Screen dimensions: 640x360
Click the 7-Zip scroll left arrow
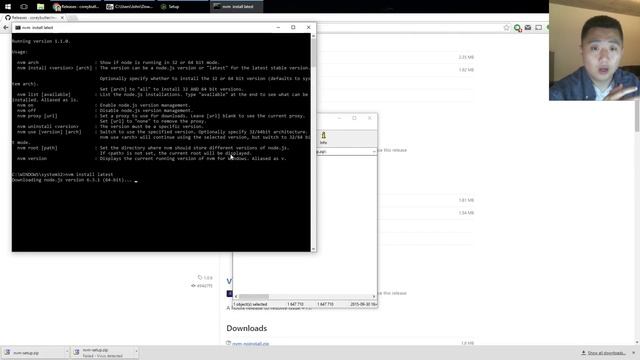[236, 297]
